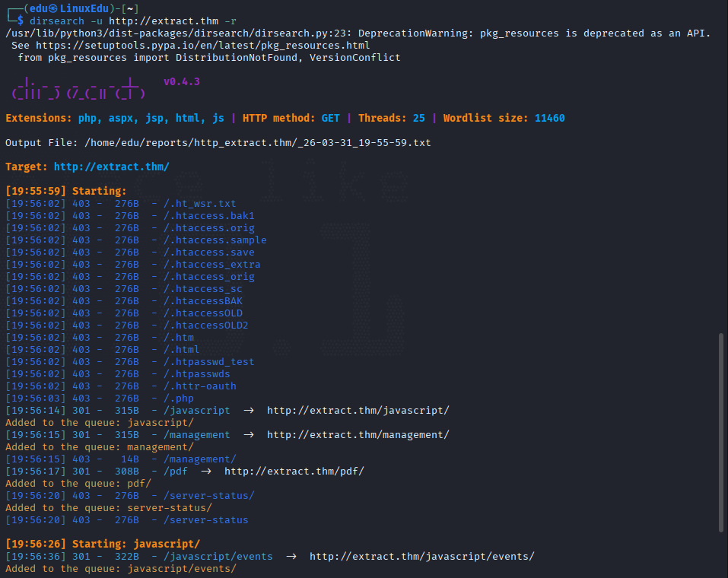728x578 pixels.
Task: Click the dirsearch version text v0.4.3
Action: pos(182,81)
